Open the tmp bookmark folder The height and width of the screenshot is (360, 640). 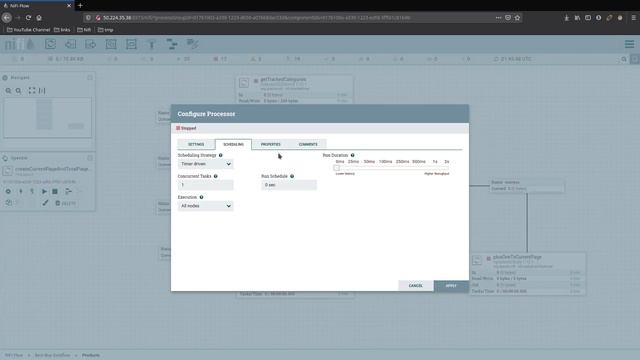click(x=105, y=30)
